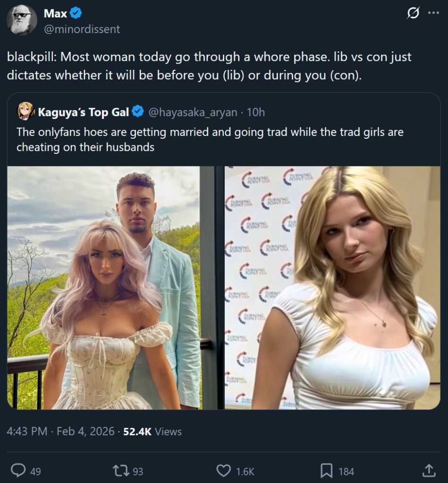
Task: View the 52.4K Views analytics
Action: pos(152,431)
